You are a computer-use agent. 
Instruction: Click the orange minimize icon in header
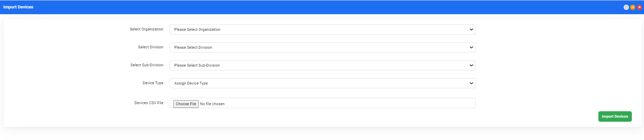(633, 7)
